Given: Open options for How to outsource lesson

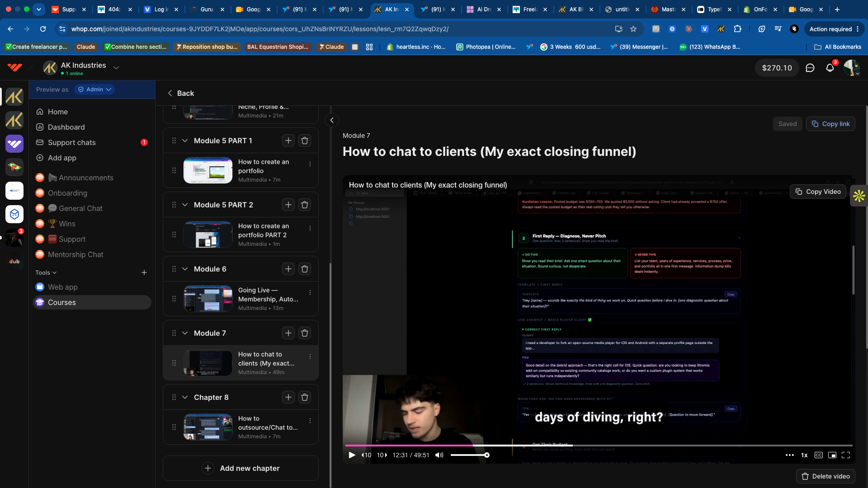Looking at the screenshot, I should coord(310,421).
